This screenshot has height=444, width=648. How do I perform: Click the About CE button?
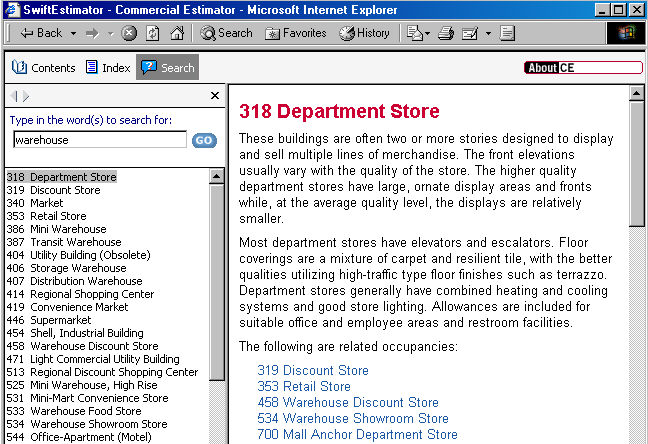pos(583,68)
